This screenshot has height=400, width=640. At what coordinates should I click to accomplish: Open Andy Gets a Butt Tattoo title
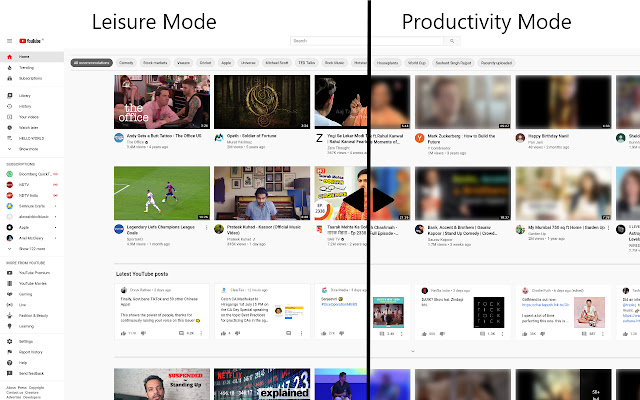point(164,136)
